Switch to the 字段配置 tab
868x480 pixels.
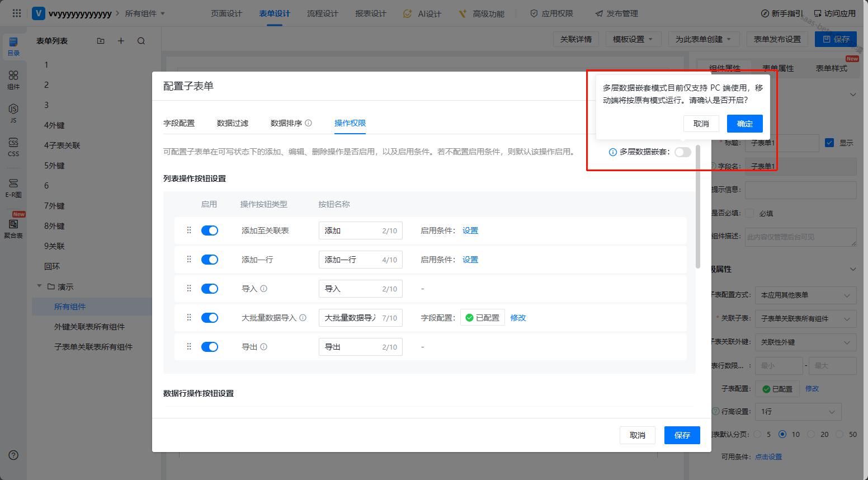click(x=179, y=123)
